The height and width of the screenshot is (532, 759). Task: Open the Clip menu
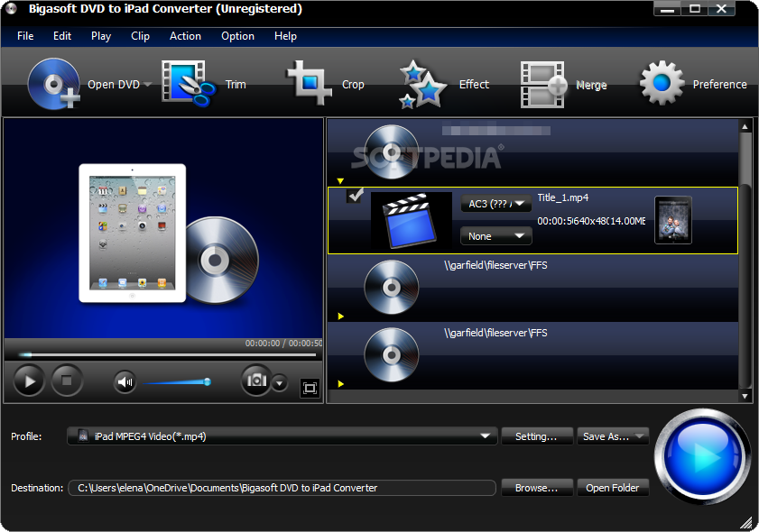coord(140,36)
